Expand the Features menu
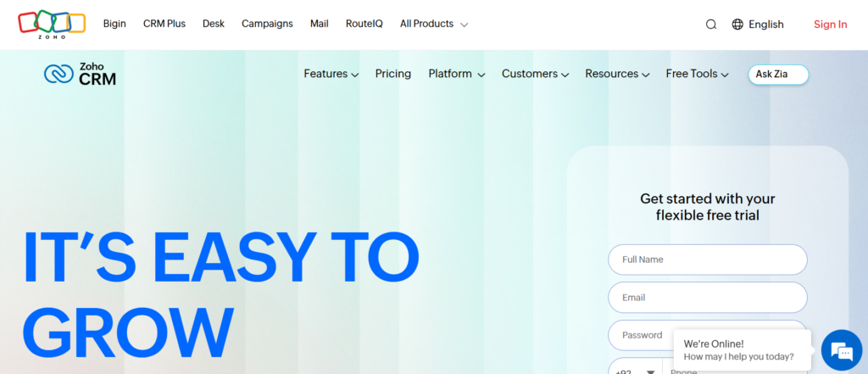 331,74
